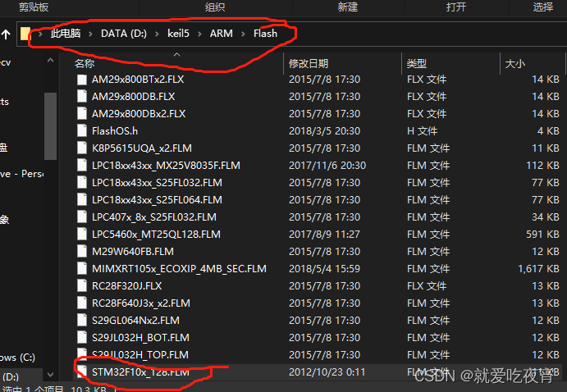Select file icon of LPC18xx43xx_S25FL064.FLM

coord(82,200)
